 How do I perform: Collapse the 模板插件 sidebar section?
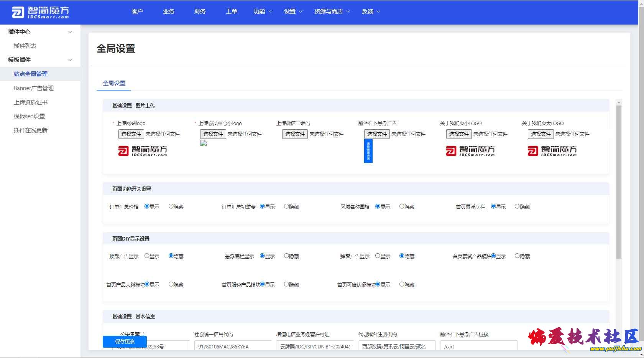tap(70, 60)
